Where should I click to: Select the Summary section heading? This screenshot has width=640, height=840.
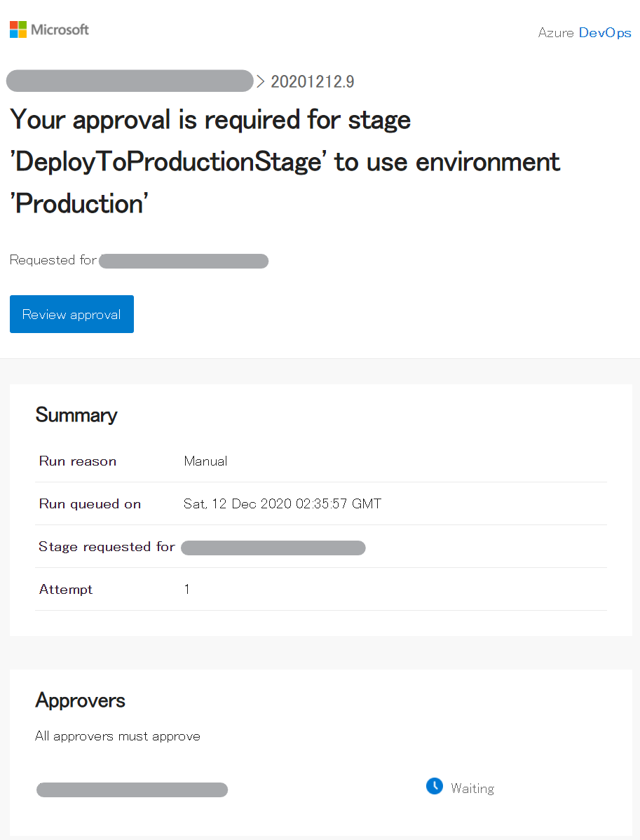tap(76, 415)
